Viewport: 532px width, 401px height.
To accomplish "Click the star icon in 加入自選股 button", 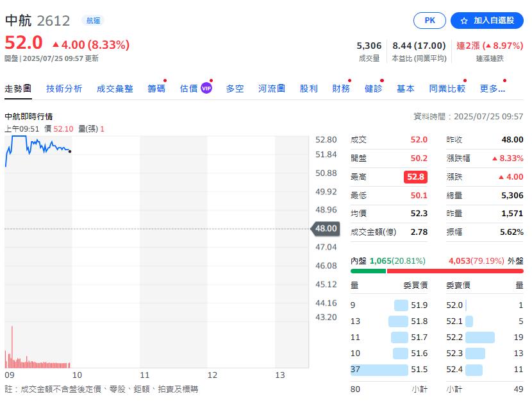I will pos(464,21).
